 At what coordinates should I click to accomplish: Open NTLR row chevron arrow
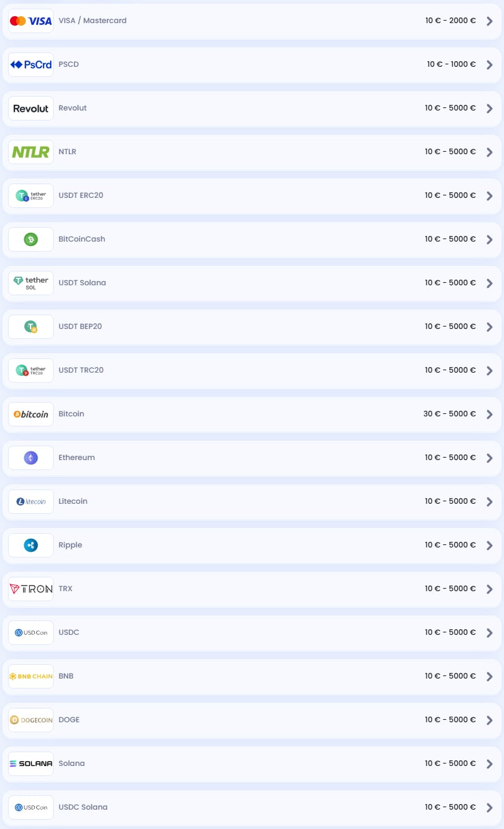490,152
